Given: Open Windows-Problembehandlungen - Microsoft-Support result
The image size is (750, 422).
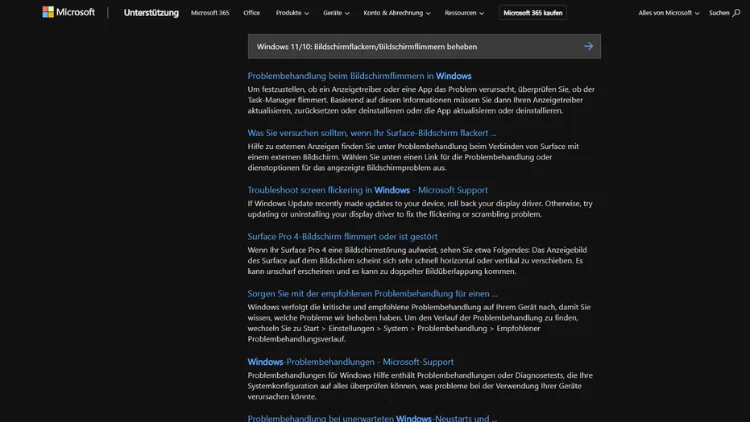Looking at the screenshot, I should pyautogui.click(x=351, y=362).
